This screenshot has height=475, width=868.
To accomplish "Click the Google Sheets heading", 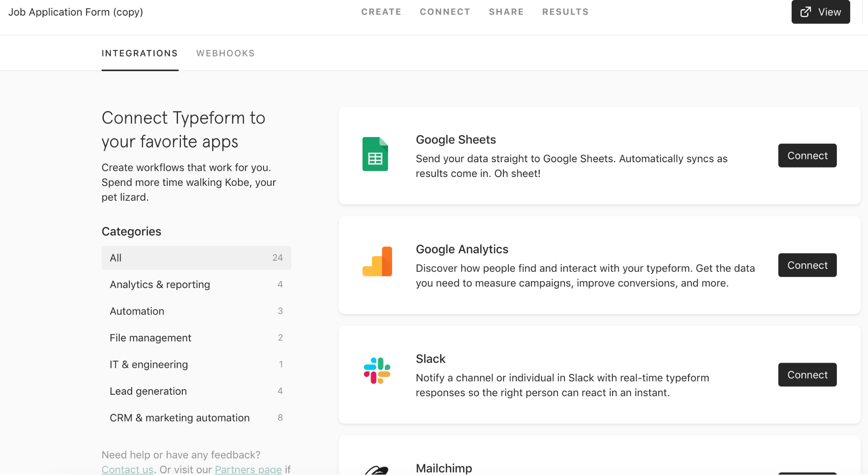I will click(x=455, y=140).
